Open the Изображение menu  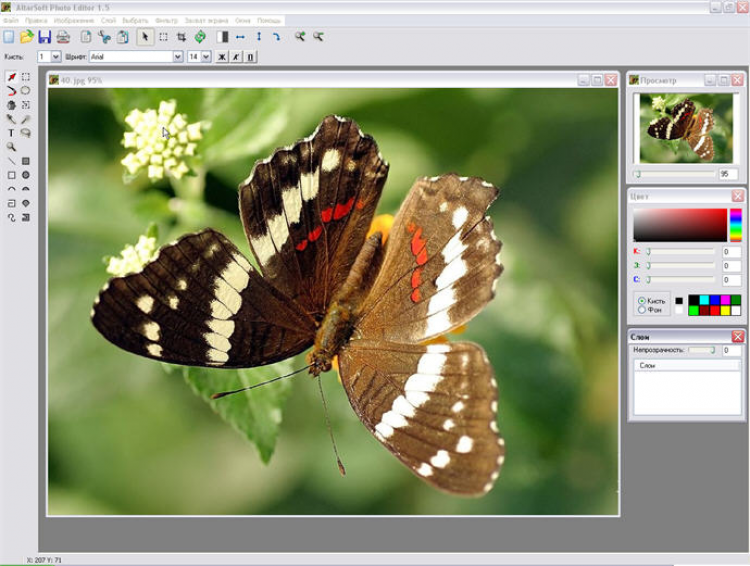pos(74,20)
